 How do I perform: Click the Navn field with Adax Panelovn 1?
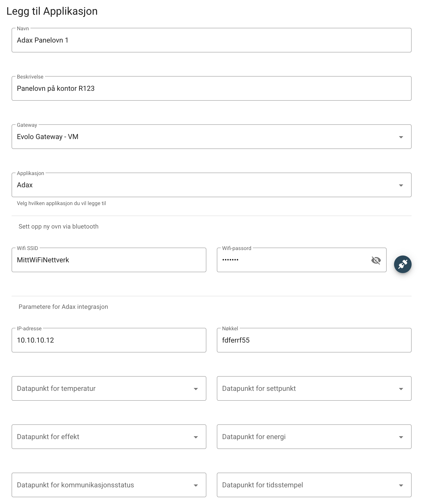[211, 40]
